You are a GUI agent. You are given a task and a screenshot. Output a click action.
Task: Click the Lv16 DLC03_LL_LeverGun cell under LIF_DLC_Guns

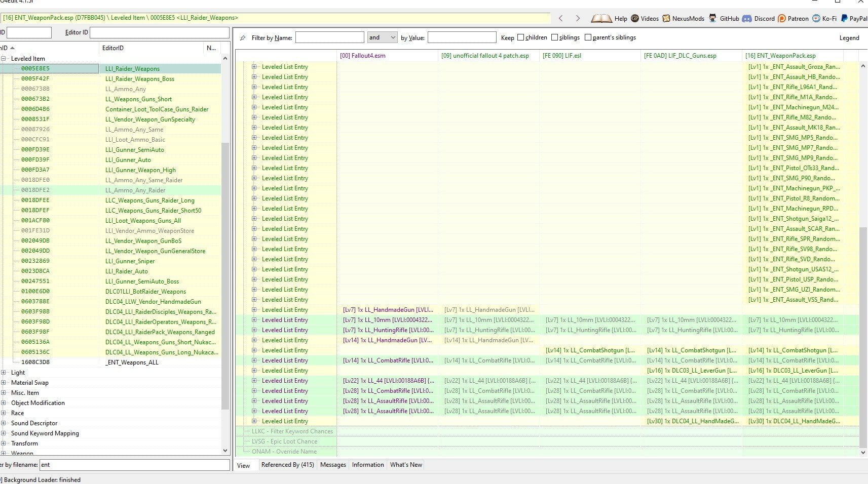[x=691, y=371]
